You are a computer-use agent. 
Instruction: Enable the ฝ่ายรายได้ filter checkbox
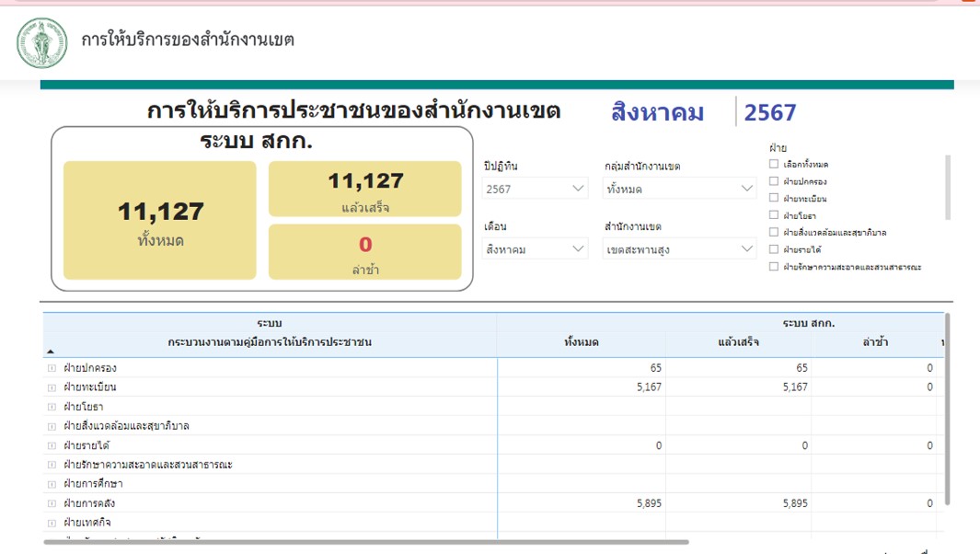pos(774,249)
